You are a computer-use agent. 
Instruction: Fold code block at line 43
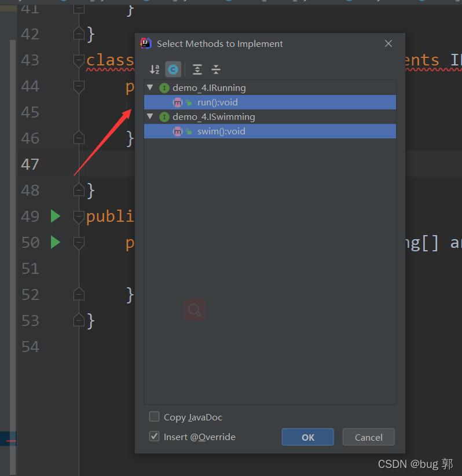click(x=79, y=60)
